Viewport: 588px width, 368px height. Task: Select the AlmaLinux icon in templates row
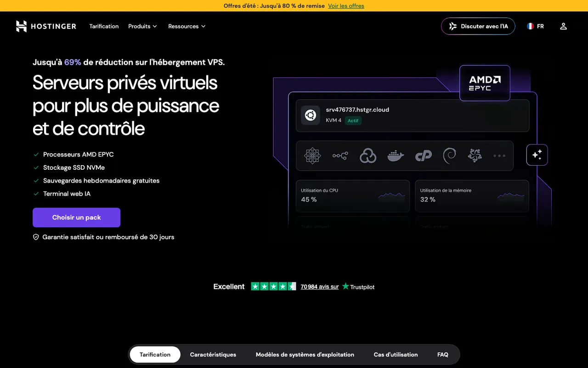[x=475, y=155]
